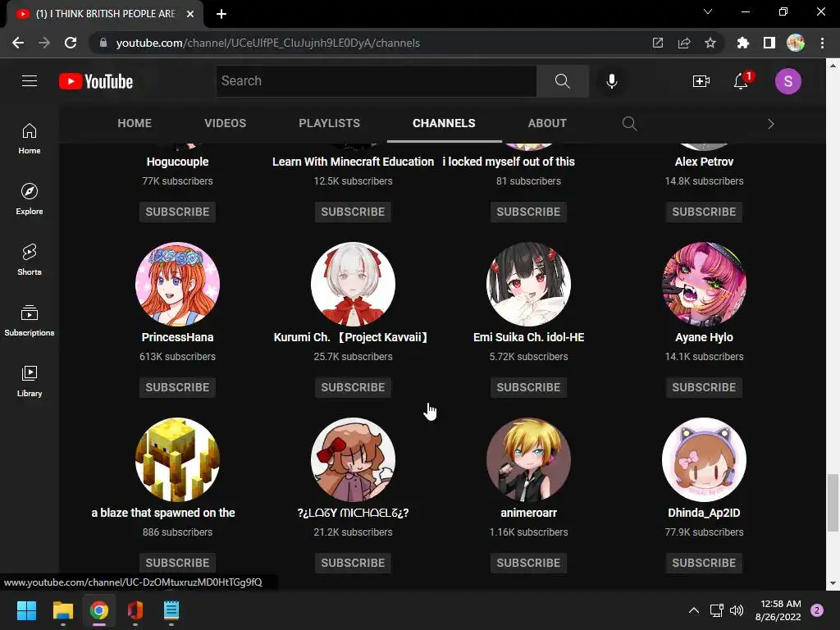Screen dimensions: 840x630
Task: Open the YouTube hamburger guide menu
Action: tap(30, 81)
